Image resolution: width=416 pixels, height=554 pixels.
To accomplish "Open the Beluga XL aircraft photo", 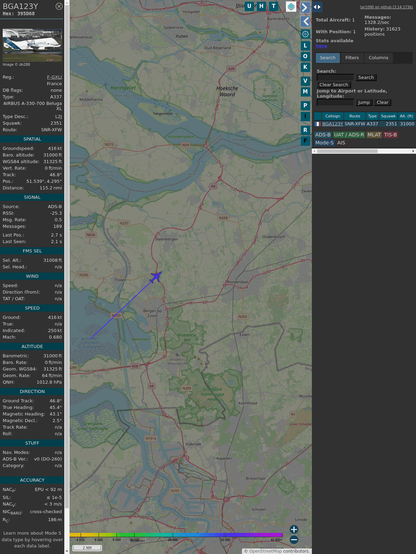I will (x=32, y=45).
